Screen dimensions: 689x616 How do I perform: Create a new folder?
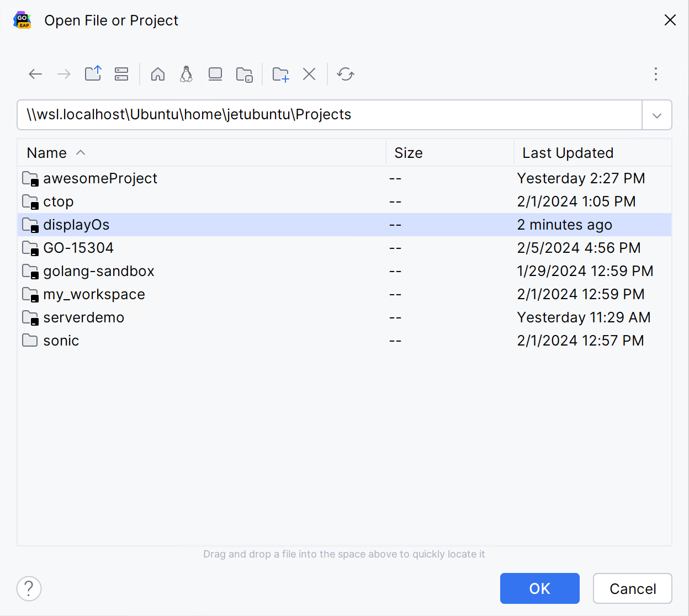(280, 73)
